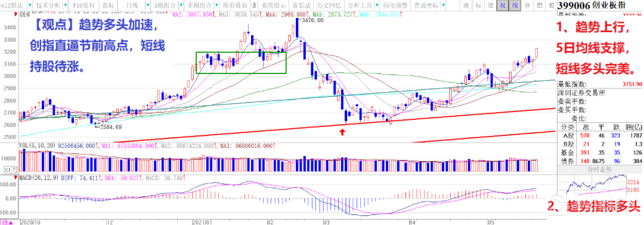Click the 测 measurement tool icon
Image resolution: width=644 pixels, height=225 pixels.
pyautogui.click(x=466, y=5)
